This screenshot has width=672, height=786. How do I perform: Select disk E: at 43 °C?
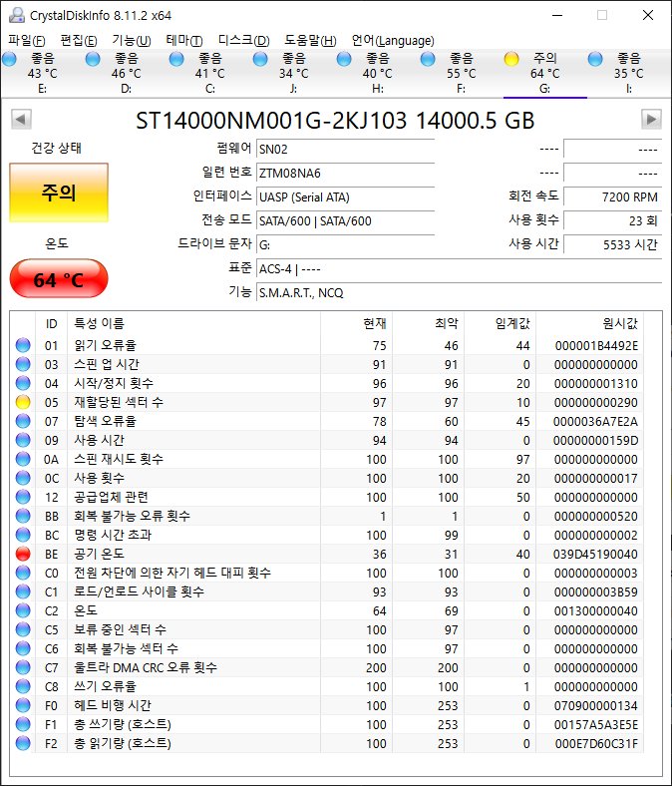43,73
